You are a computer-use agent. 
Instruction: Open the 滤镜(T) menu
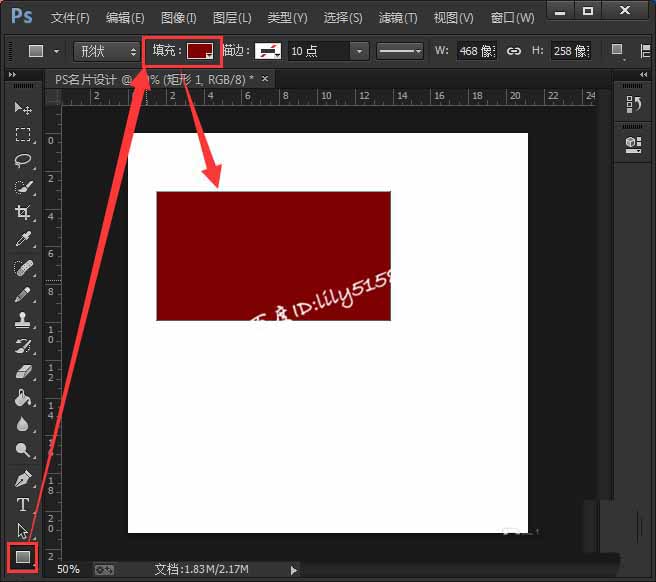[x=398, y=18]
